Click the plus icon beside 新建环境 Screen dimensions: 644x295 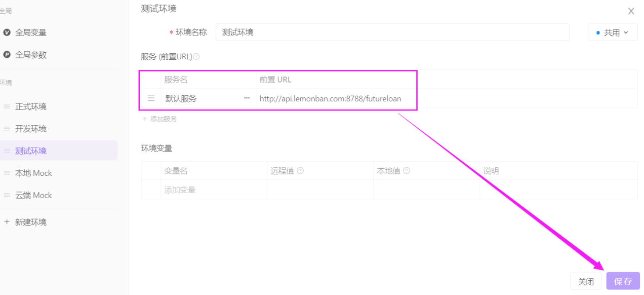(x=8, y=222)
